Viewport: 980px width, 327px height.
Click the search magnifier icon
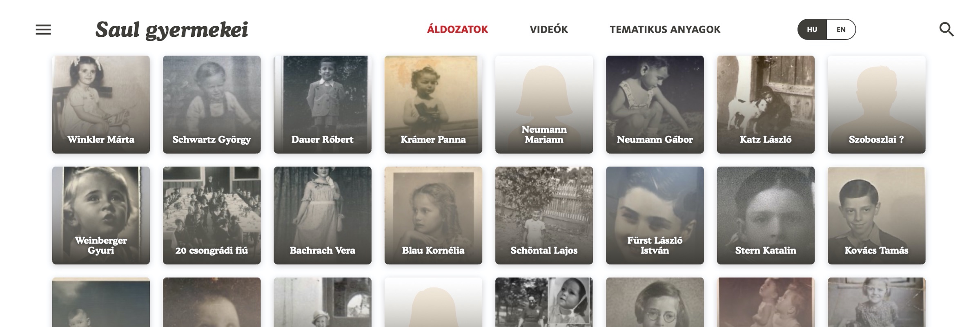tap(947, 29)
